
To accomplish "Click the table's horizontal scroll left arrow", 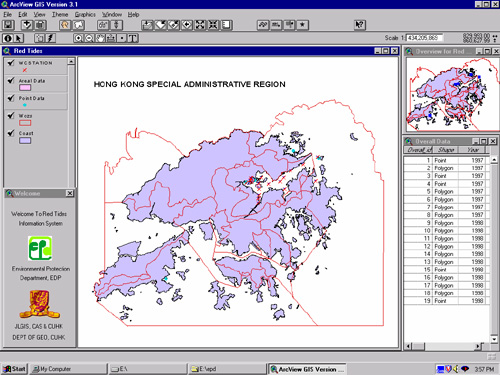I will tap(408, 347).
